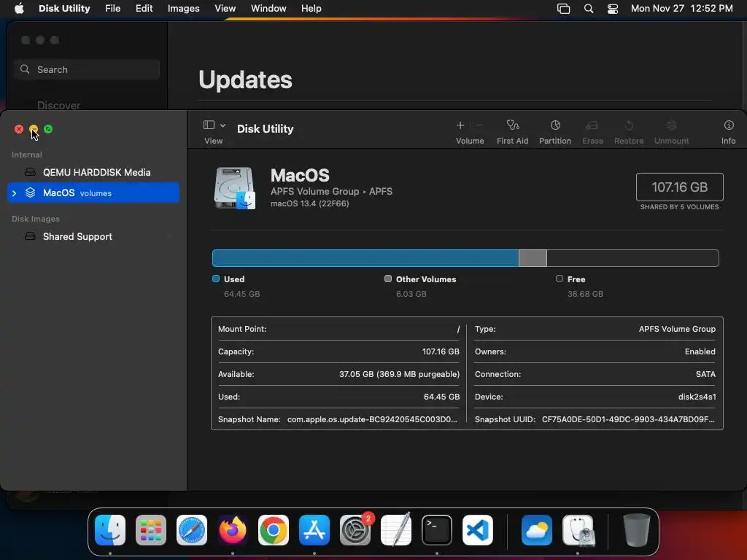Viewport: 747px width, 560px height.
Task: Click the green zoom window button
Action: pos(48,129)
